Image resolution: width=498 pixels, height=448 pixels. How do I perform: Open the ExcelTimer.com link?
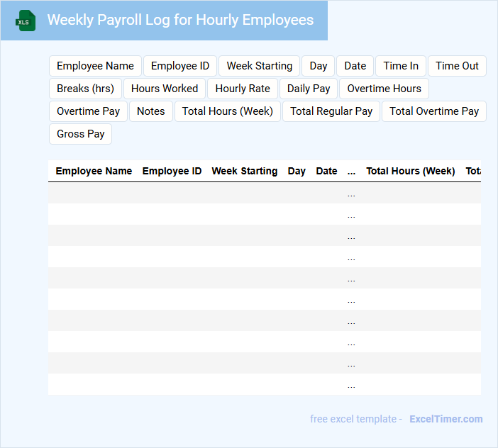pos(446,419)
